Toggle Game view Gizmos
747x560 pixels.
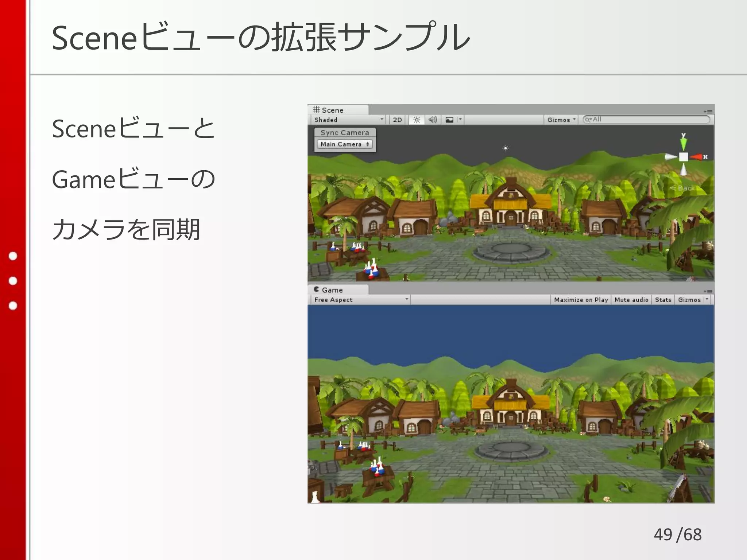[x=689, y=300]
